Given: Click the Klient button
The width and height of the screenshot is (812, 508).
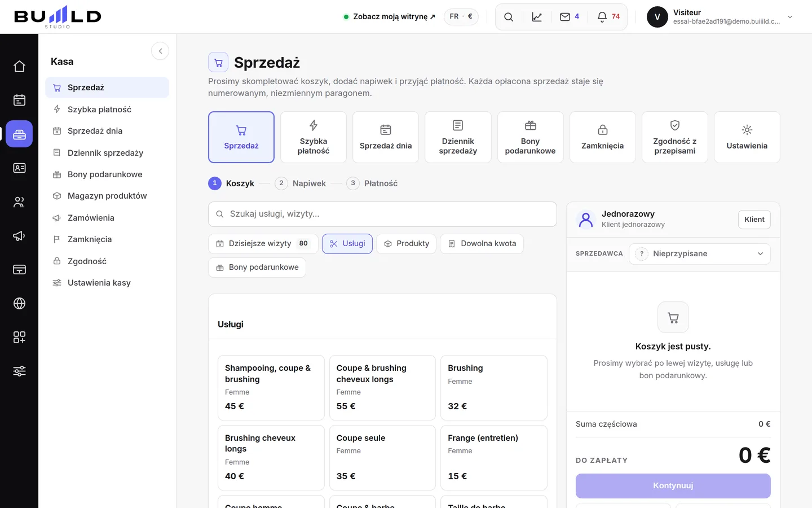Looking at the screenshot, I should pyautogui.click(x=754, y=220).
